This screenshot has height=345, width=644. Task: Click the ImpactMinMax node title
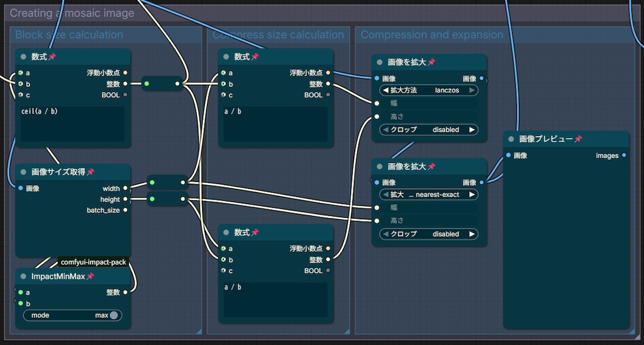click(x=58, y=276)
